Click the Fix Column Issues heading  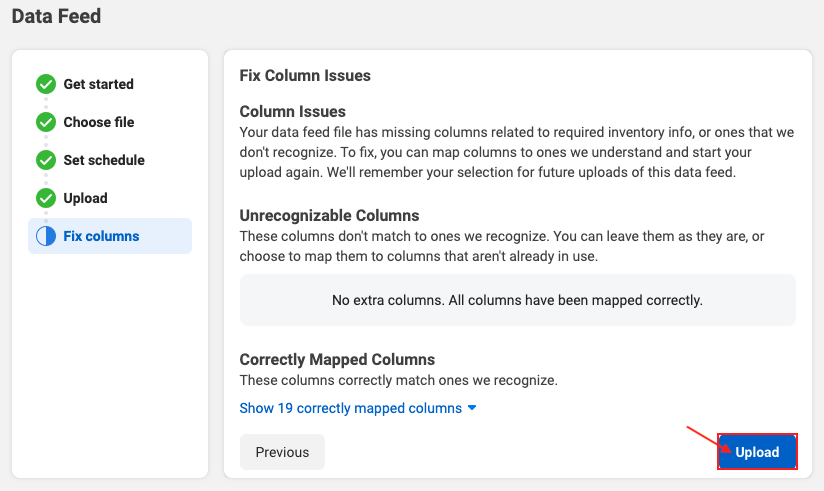coord(305,75)
